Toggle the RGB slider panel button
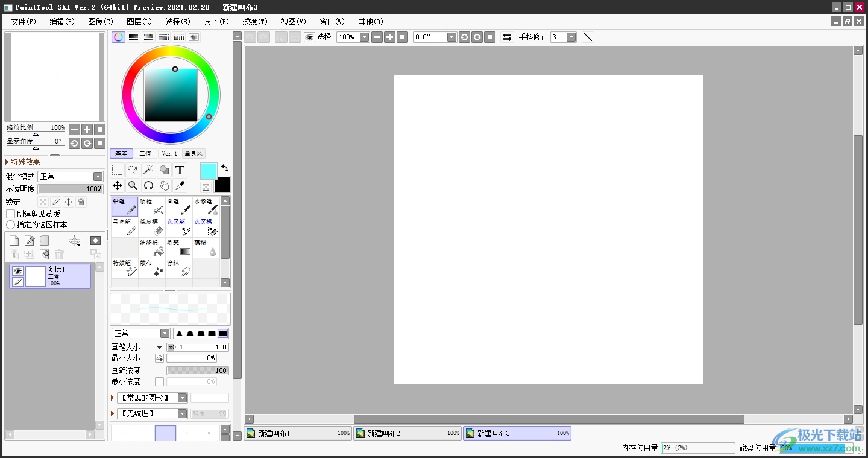Viewport: 868px width, 458px height. [x=134, y=37]
